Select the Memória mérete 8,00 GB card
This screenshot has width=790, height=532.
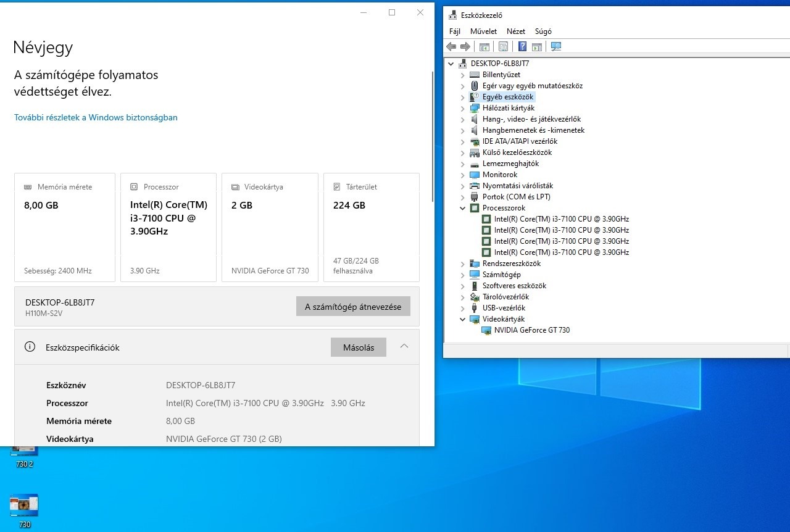[x=65, y=227]
